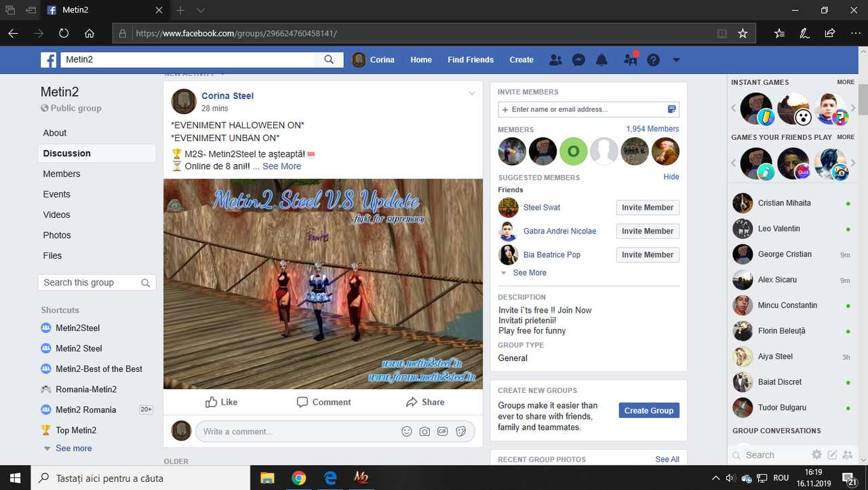Invite Steel Swat as member
This screenshot has width=868, height=490.
[x=648, y=208]
